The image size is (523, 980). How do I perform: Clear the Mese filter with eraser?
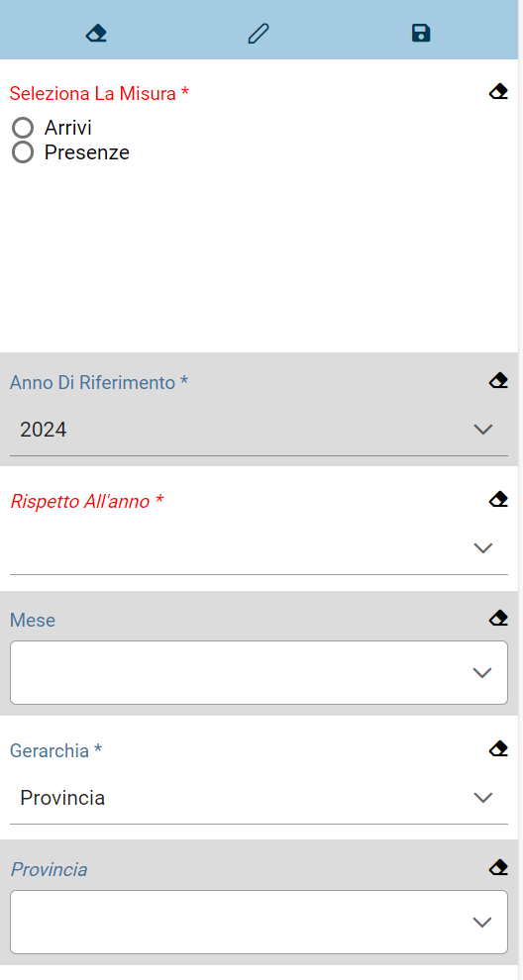[498, 618]
